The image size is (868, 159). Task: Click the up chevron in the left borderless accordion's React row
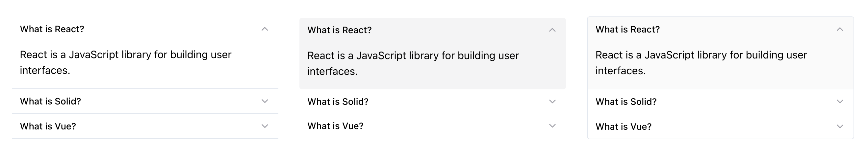click(x=265, y=29)
